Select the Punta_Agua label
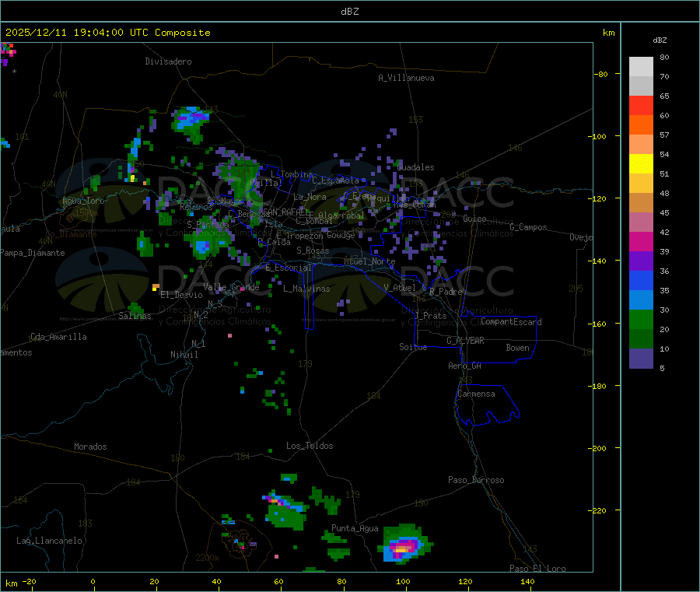 coord(355,529)
